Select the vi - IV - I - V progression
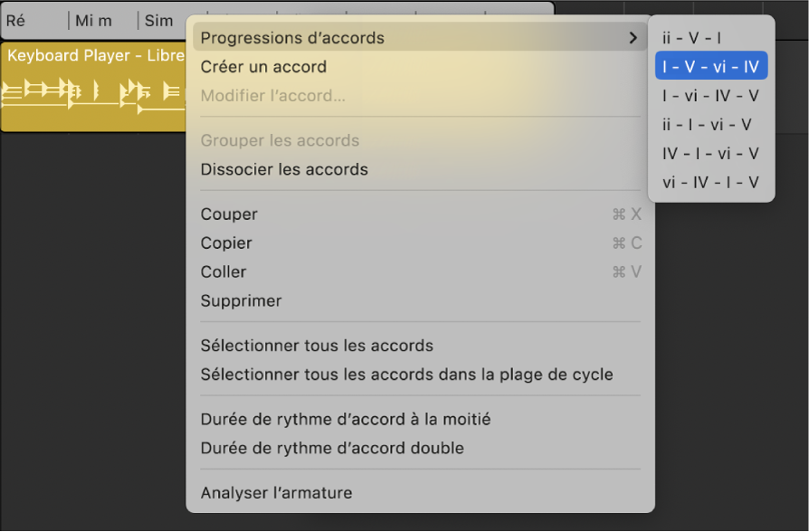This screenshot has width=809, height=532. (711, 182)
